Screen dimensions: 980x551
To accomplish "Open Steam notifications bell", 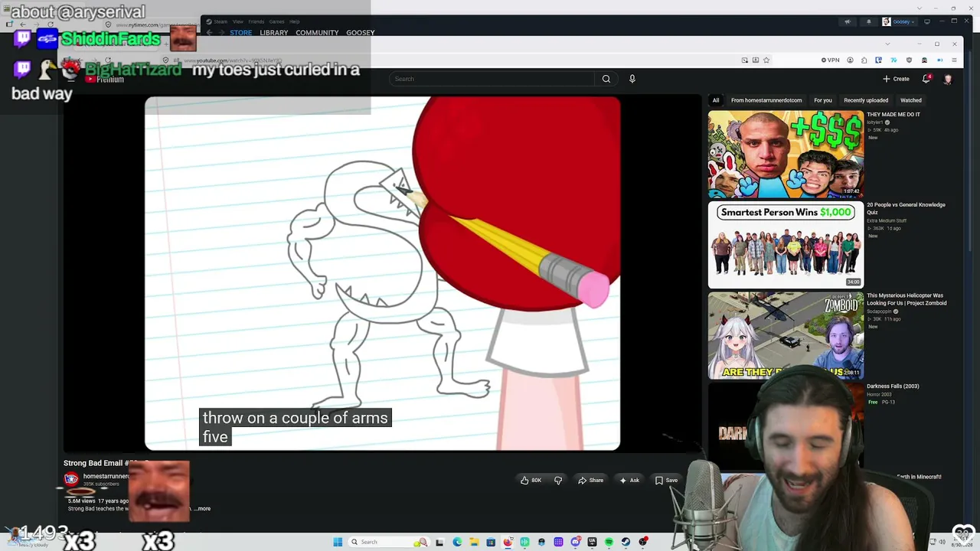I will click(868, 21).
